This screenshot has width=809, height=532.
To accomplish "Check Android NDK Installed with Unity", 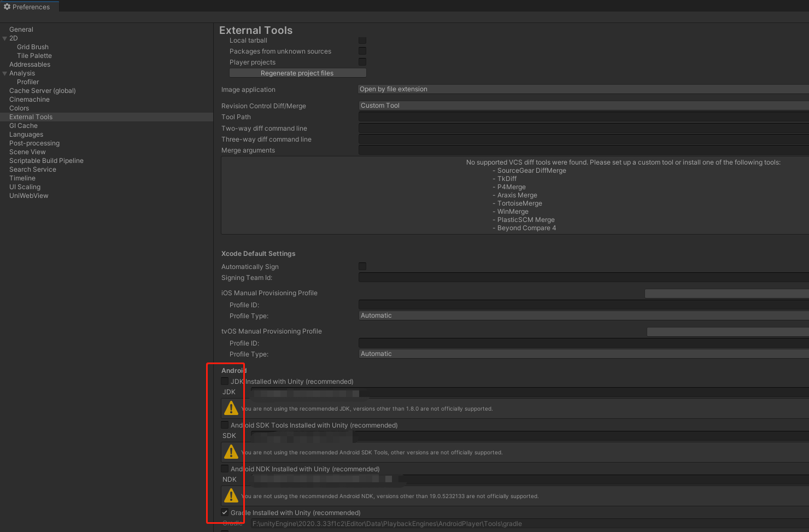I will point(225,469).
